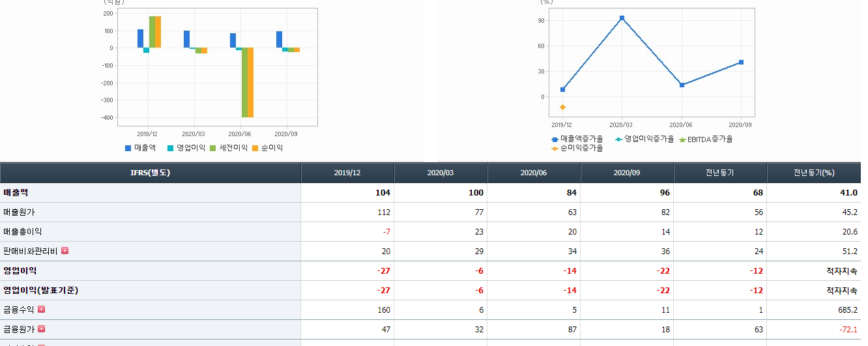Select the 2020/03 table column header
868x346 pixels.
441,173
